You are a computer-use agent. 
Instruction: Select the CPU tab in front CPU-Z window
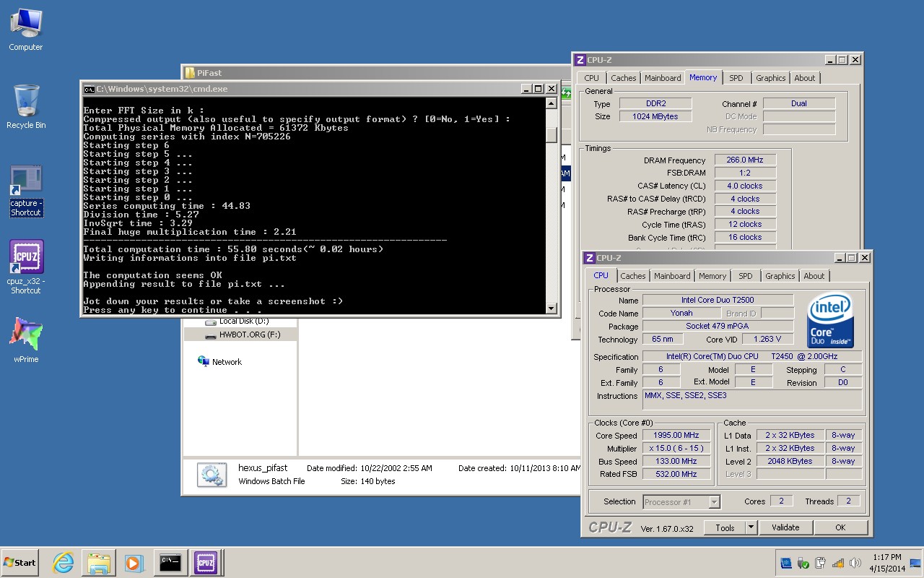pyautogui.click(x=601, y=275)
